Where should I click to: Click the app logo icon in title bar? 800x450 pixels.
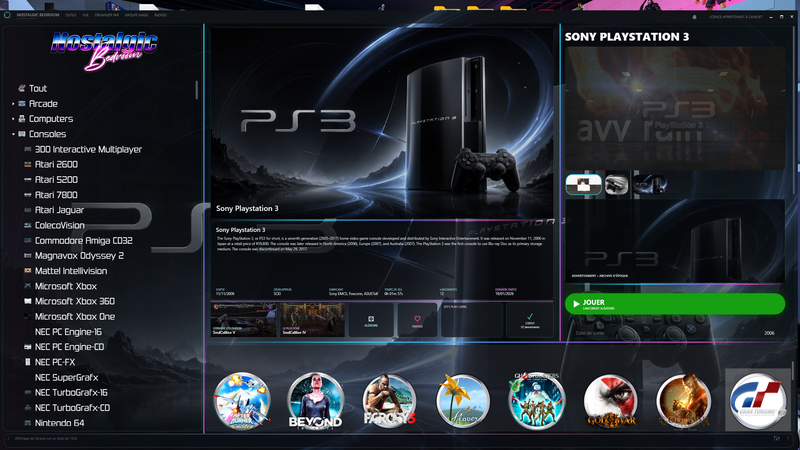click(x=7, y=15)
